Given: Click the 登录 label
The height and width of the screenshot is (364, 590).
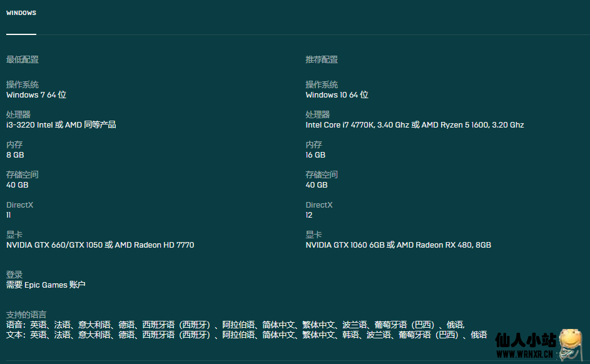Looking at the screenshot, I should (14, 275).
